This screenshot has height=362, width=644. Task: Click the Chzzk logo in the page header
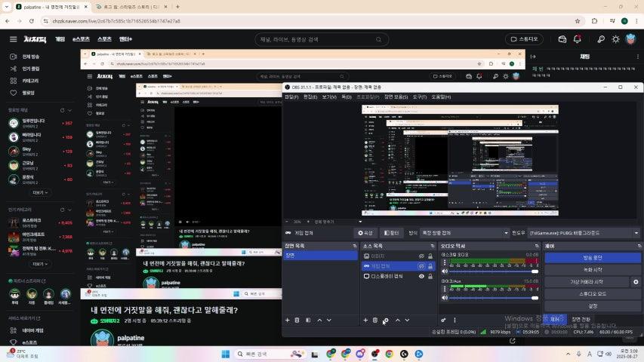click(x=35, y=39)
